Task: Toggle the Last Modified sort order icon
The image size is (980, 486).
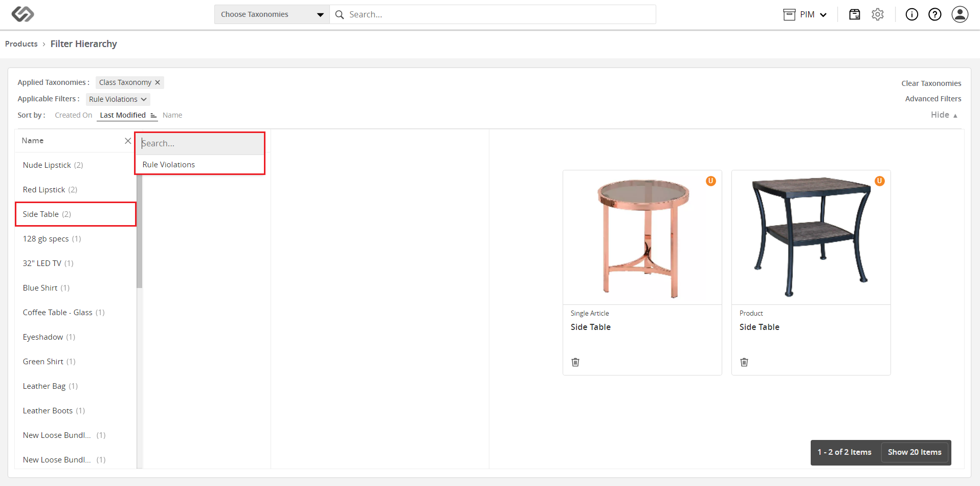Action: pyautogui.click(x=153, y=116)
